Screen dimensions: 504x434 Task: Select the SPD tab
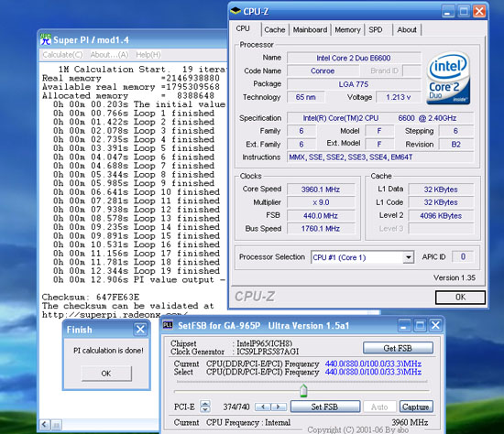tap(376, 30)
